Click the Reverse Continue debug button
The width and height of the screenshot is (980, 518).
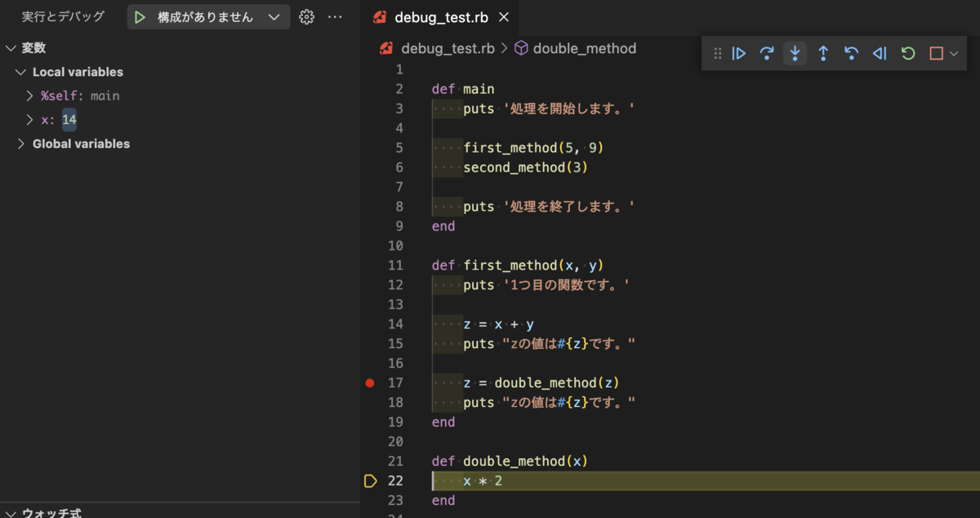tap(880, 54)
